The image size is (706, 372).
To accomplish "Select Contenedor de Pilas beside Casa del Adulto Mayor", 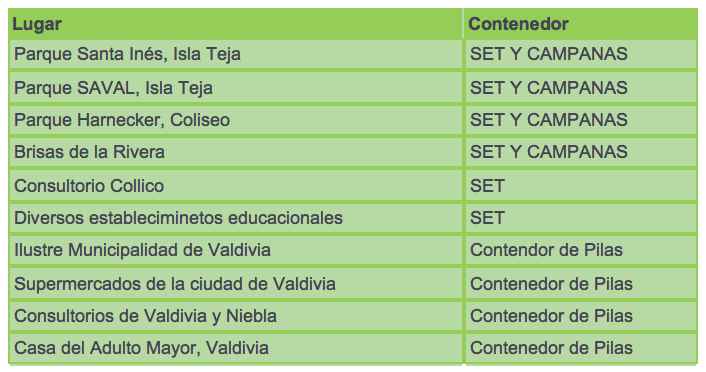I will click(x=580, y=348).
